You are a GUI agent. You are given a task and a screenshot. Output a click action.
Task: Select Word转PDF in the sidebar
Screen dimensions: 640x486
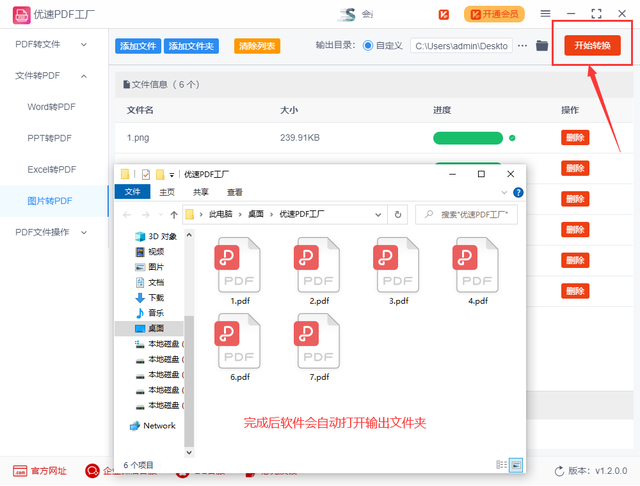click(x=51, y=107)
